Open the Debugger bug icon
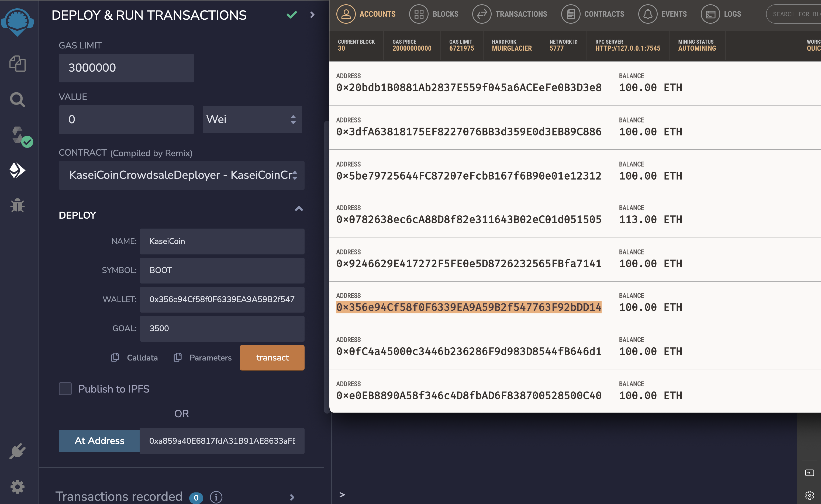 click(x=17, y=205)
